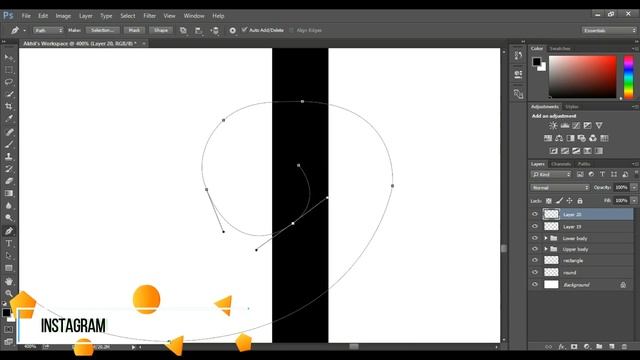Add layer mask icon
Screen dimensions: 640x360
click(x=574, y=347)
